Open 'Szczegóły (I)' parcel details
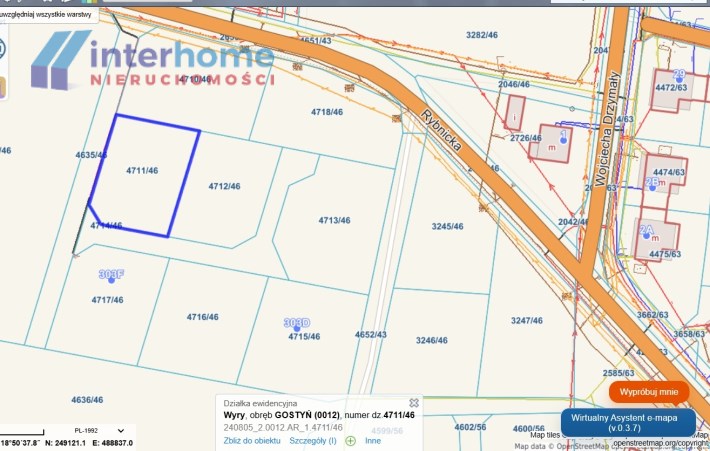 312,440
